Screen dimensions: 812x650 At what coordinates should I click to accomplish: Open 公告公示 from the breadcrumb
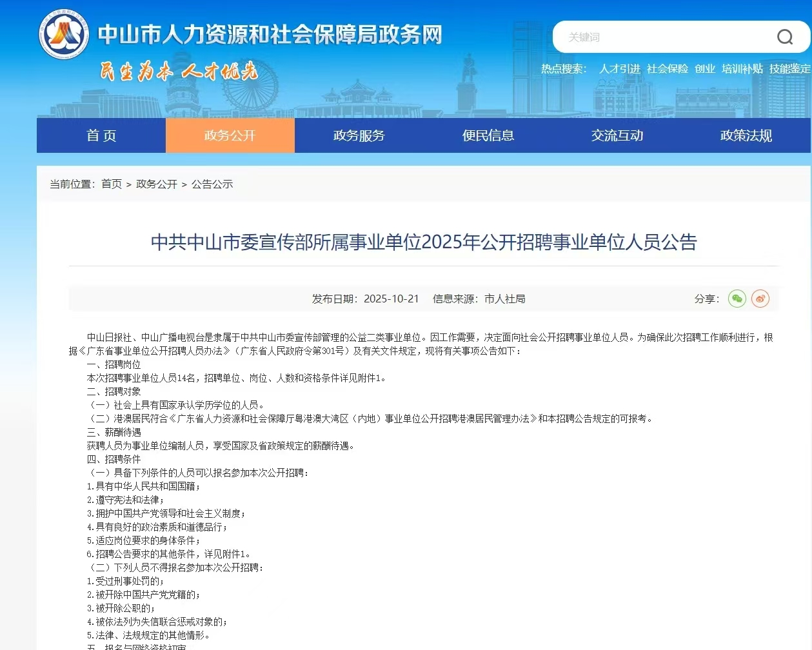pos(212,184)
